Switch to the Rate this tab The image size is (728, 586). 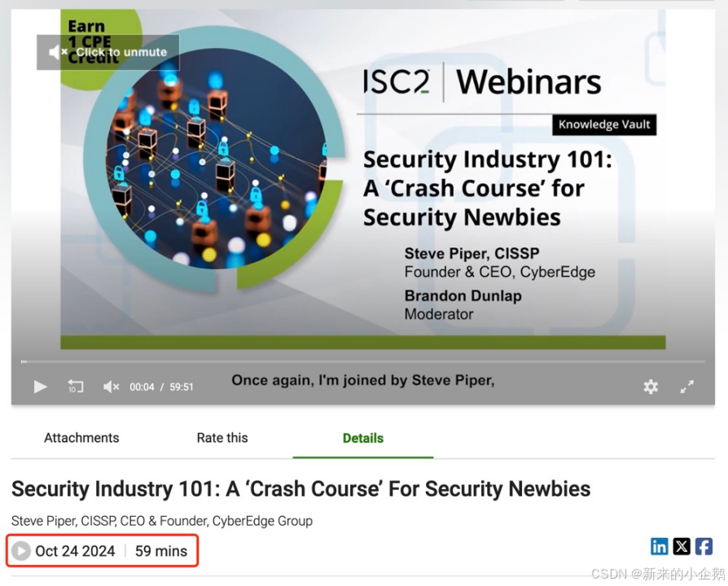[x=222, y=438]
